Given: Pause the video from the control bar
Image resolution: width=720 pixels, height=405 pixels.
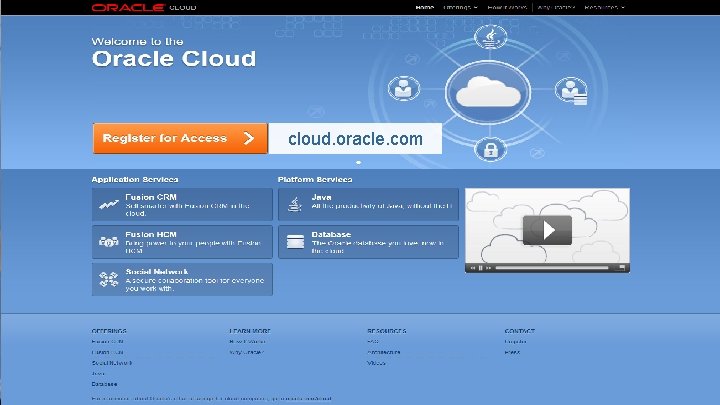Looking at the screenshot, I should [481, 268].
